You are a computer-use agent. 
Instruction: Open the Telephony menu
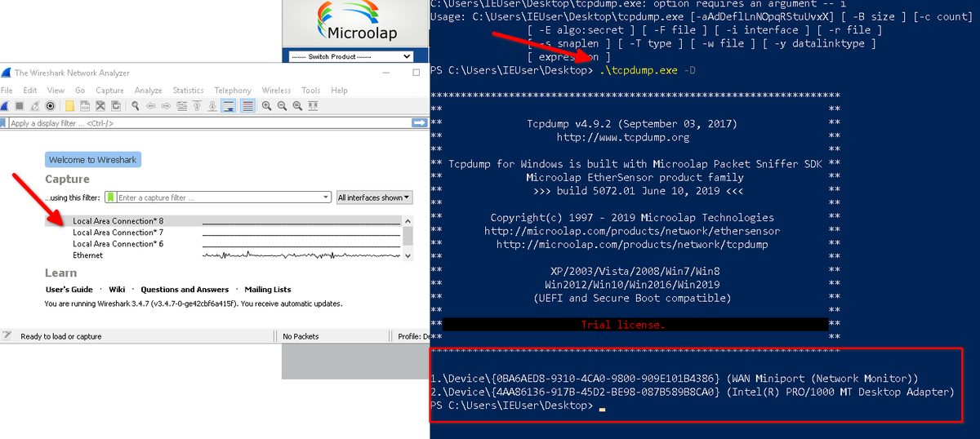coord(233,91)
